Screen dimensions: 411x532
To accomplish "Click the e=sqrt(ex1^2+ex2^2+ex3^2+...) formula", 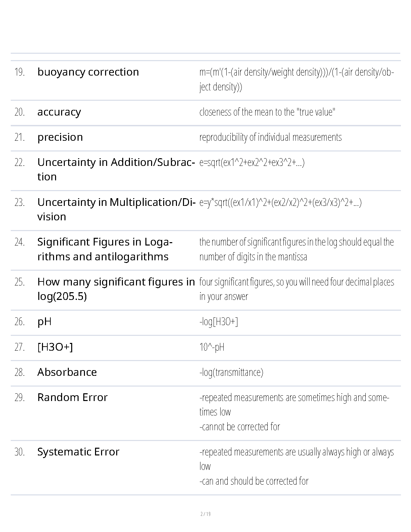I will [x=252, y=163].
